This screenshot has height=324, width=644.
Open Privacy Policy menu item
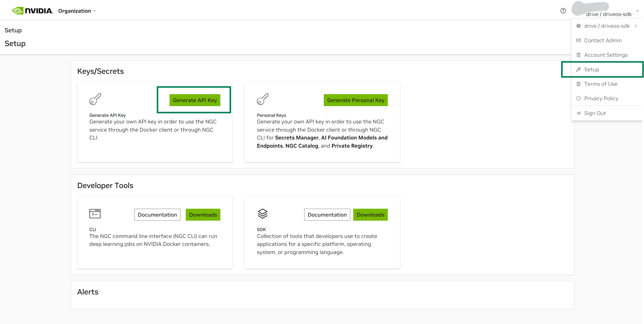(x=607, y=98)
